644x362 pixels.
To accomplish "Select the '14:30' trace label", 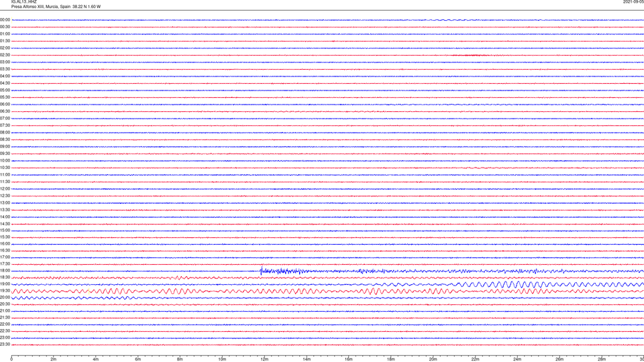I will [x=5, y=224].
